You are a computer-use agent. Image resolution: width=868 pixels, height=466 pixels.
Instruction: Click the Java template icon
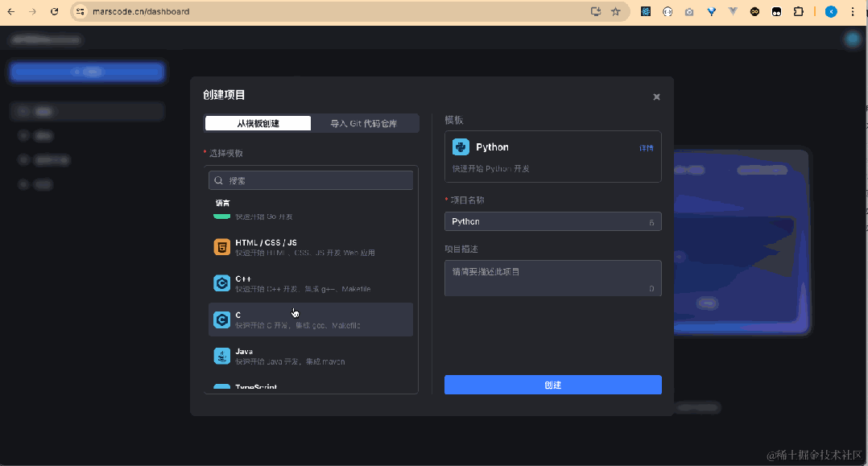[222, 356]
